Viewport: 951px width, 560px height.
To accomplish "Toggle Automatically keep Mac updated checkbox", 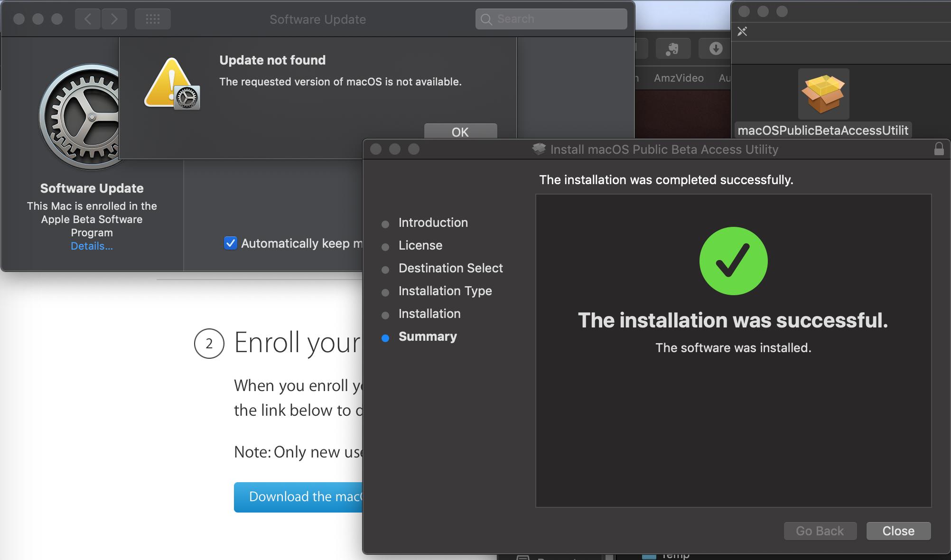I will click(230, 243).
